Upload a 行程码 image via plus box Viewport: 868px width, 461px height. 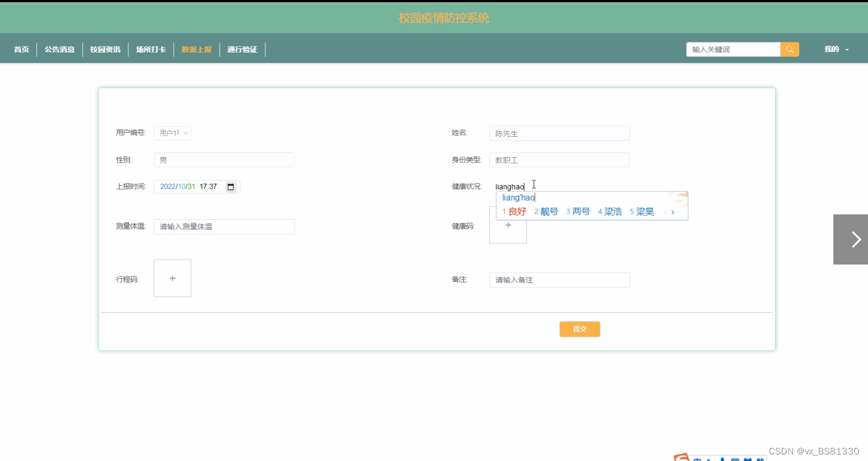[x=172, y=278]
